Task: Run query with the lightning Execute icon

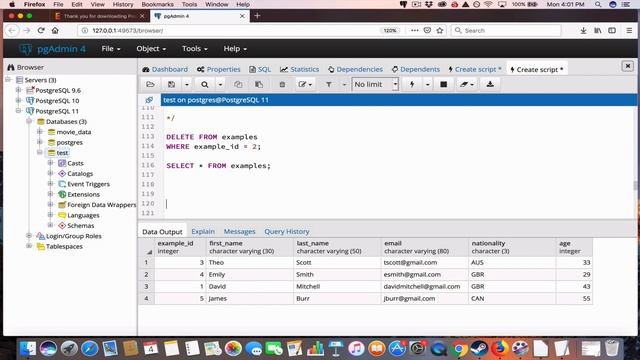Action: (x=412, y=84)
